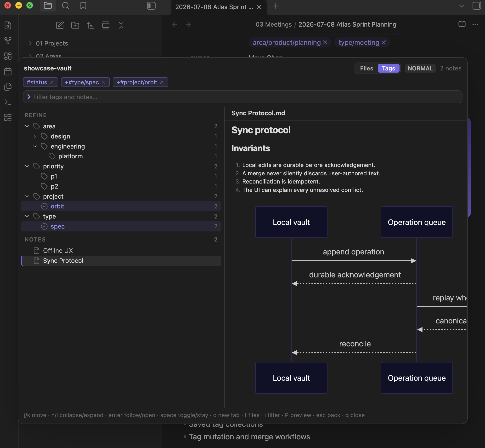The width and height of the screenshot is (485, 448).
Task: Click showcase-vault title in the modal
Action: 48,68
